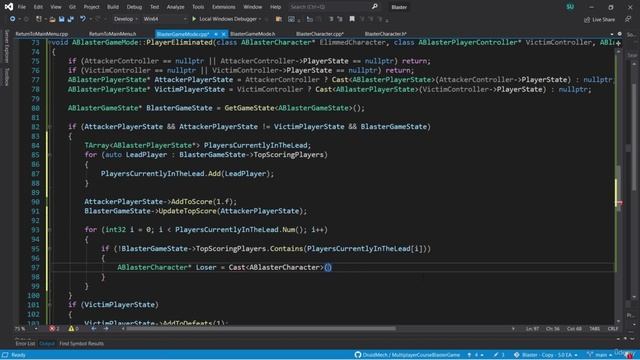Click the search magnifier icon
Screen dimensions: 640x360
pyautogui.click(x=374, y=7)
